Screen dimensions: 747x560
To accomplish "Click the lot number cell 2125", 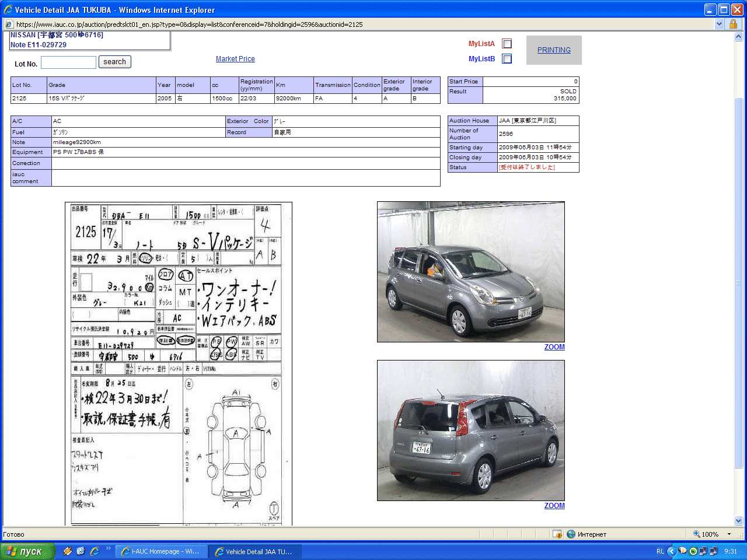I will [29, 99].
